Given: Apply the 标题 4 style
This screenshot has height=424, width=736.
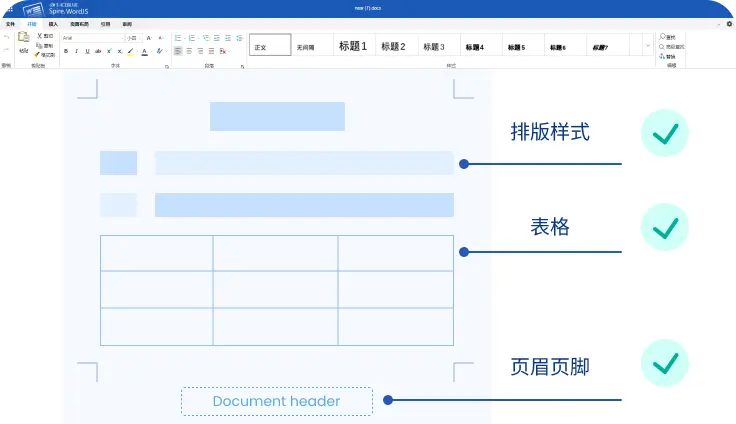Looking at the screenshot, I should click(481, 46).
